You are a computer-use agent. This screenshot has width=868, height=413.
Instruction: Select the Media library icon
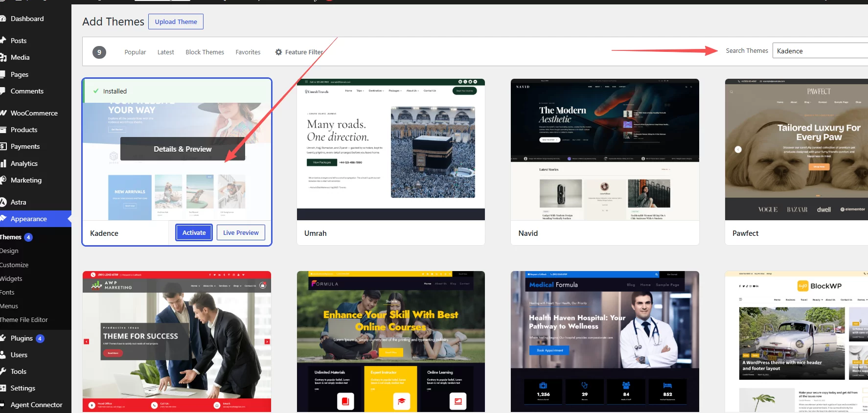click(x=2, y=57)
